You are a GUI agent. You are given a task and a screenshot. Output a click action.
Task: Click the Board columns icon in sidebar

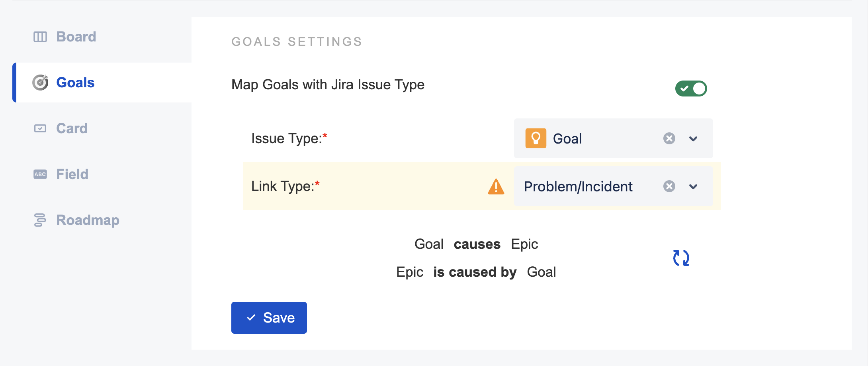[x=40, y=37]
